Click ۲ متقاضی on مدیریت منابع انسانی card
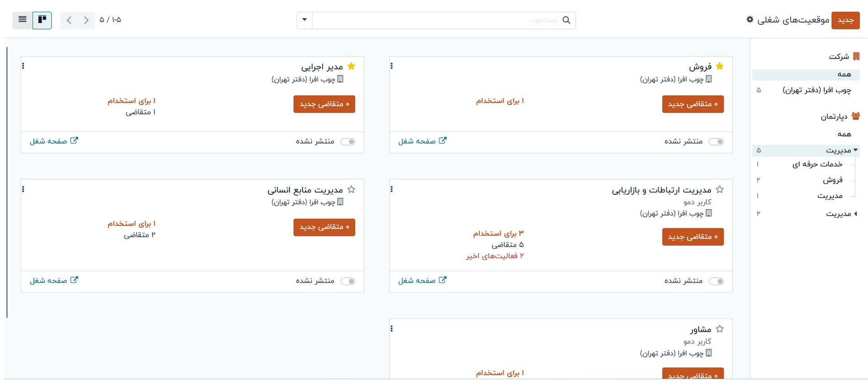The image size is (868, 390). pyautogui.click(x=140, y=235)
